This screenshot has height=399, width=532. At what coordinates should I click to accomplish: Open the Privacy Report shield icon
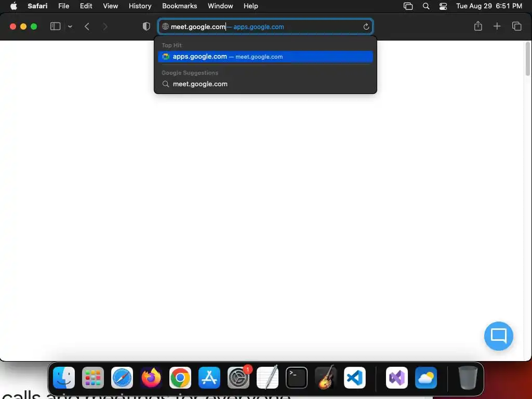point(146,26)
